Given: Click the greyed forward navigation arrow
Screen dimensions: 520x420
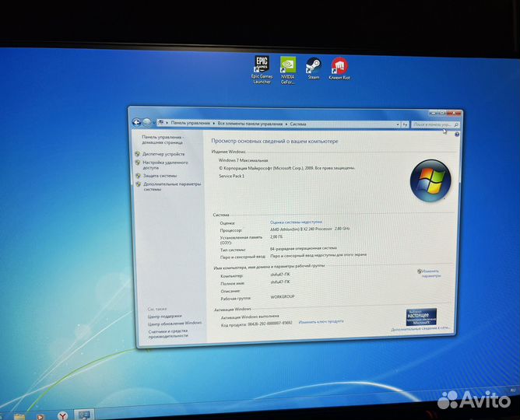Looking at the screenshot, I should [146, 123].
